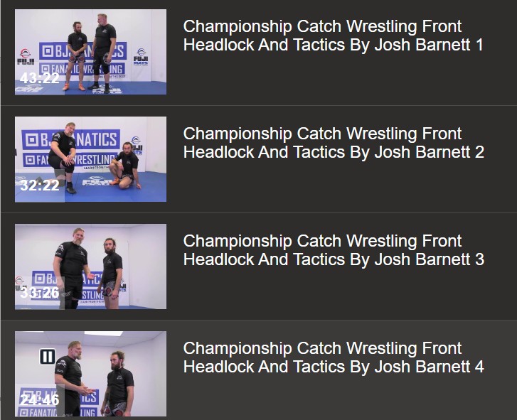The width and height of the screenshot is (517, 420).
Task: Open the Josh Barnett 2 video thumbnail
Action: click(90, 159)
